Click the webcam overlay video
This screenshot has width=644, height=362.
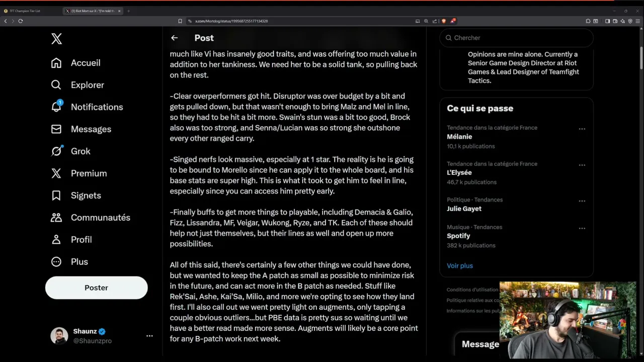point(568,320)
